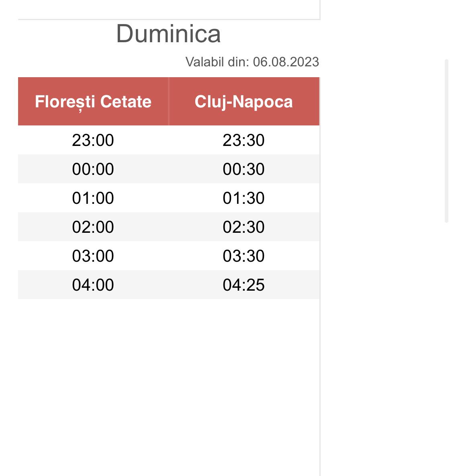This screenshot has height=476, width=452.
Task: Choose the 03:30 departure cell
Action: [243, 256]
